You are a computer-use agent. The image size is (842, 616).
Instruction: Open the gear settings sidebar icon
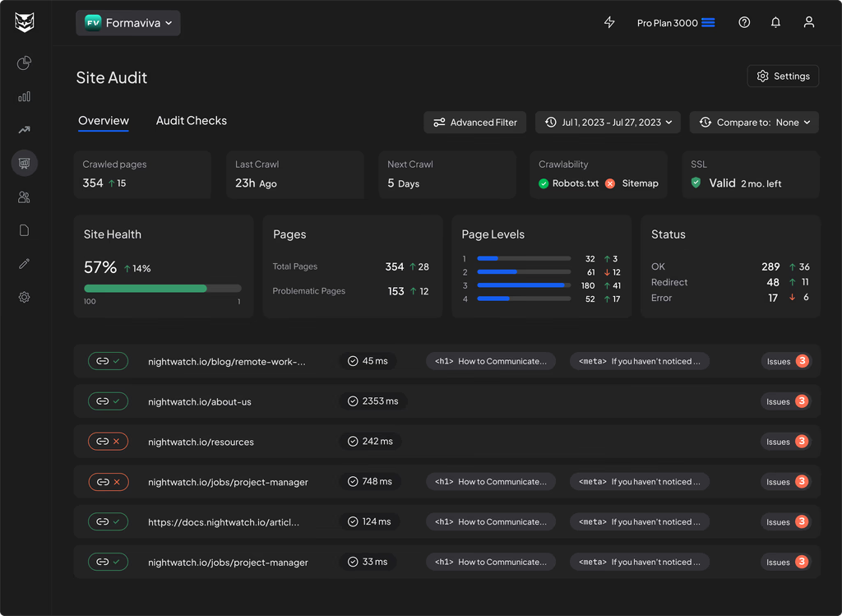click(x=24, y=297)
